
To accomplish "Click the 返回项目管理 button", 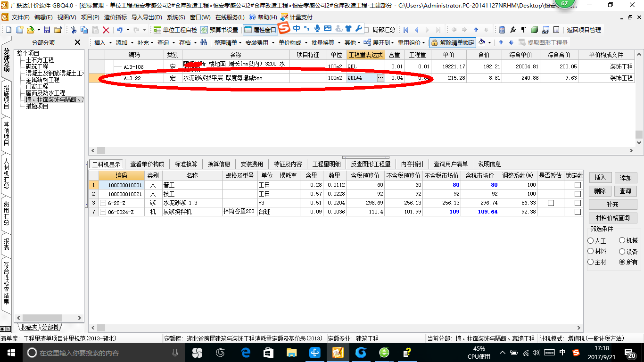I will tap(584, 30).
